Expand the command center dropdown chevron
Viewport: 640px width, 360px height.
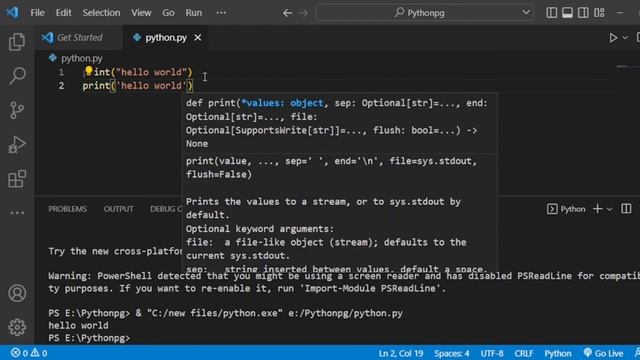pyautogui.click(x=526, y=13)
